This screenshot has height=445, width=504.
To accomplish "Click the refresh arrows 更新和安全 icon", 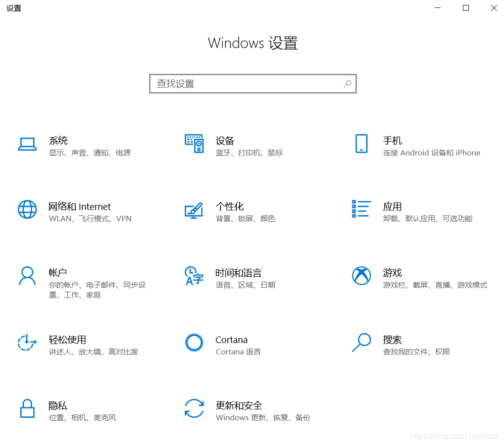I will [194, 409].
